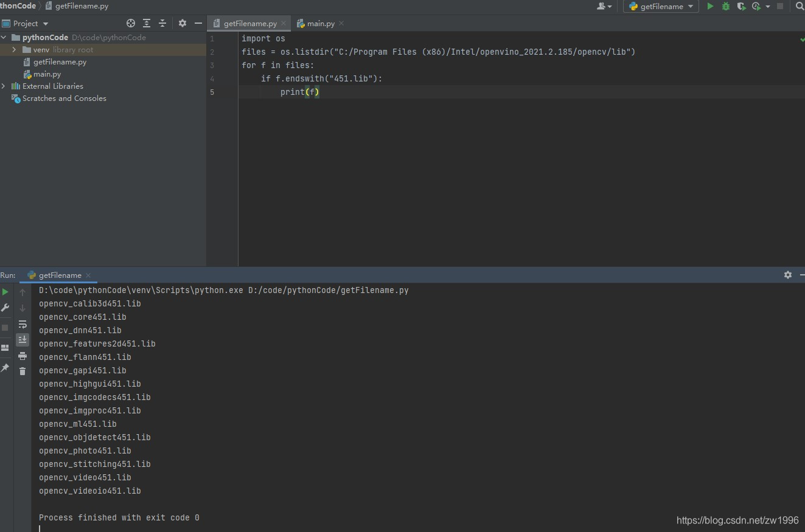Open run configuration wrench icon in Run panel

[x=5, y=308]
